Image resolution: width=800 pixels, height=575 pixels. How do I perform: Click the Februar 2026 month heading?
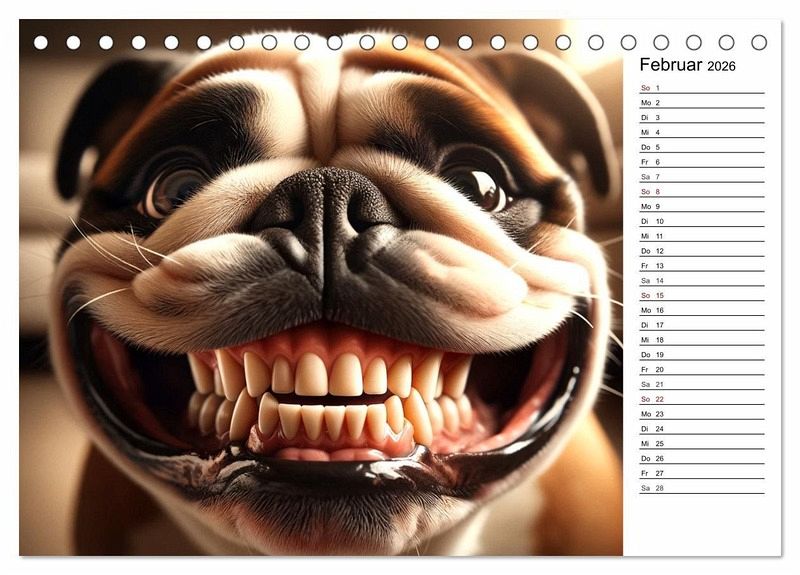pyautogui.click(x=687, y=65)
